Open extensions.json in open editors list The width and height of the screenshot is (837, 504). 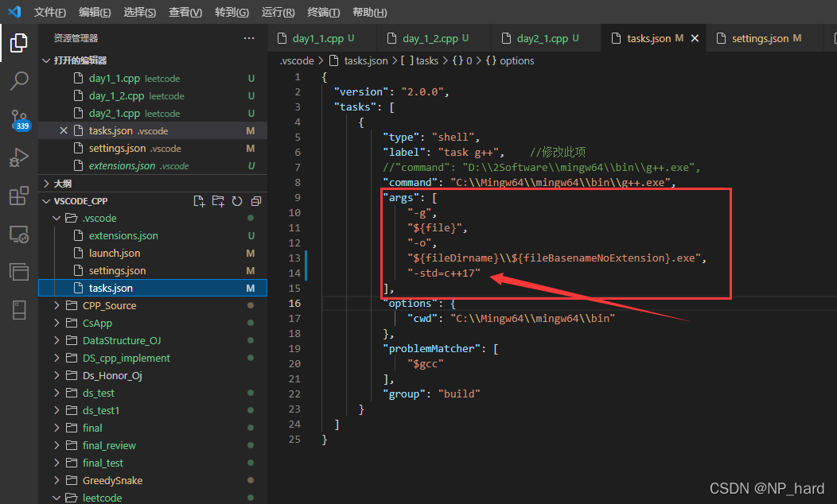153,166
